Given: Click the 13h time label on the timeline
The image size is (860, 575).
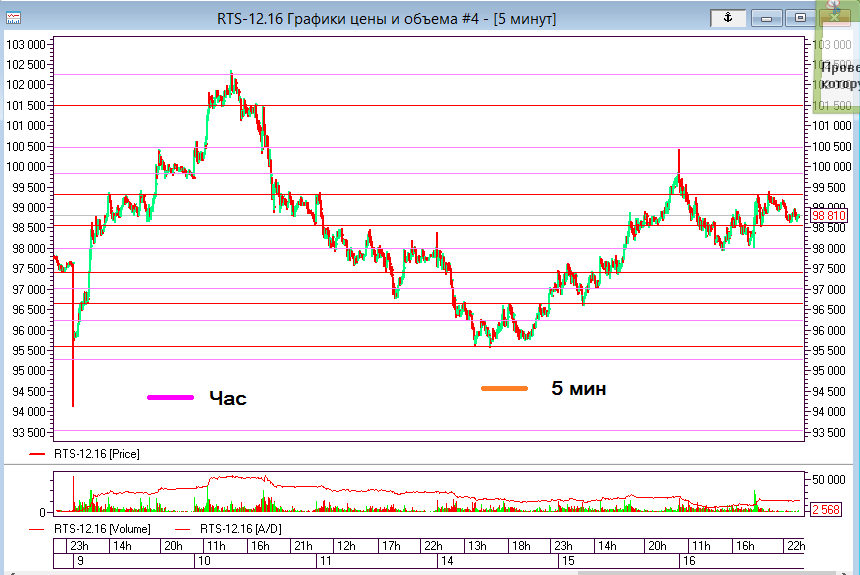Looking at the screenshot, I should click(x=477, y=546).
